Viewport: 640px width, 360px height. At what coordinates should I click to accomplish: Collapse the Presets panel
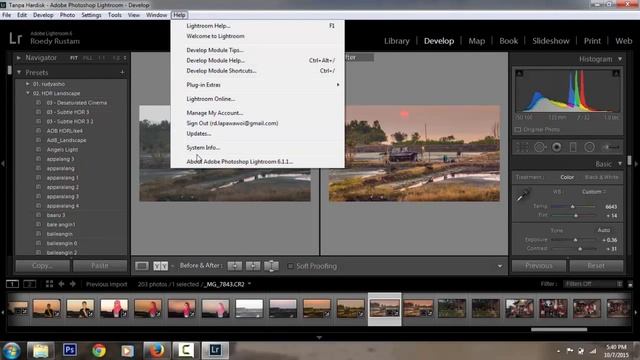pyautogui.click(x=19, y=72)
